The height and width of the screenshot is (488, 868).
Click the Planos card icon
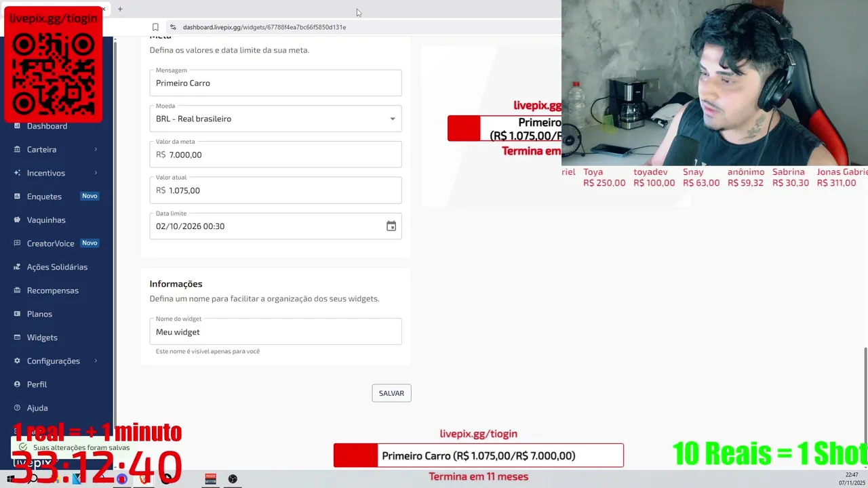[18, 314]
